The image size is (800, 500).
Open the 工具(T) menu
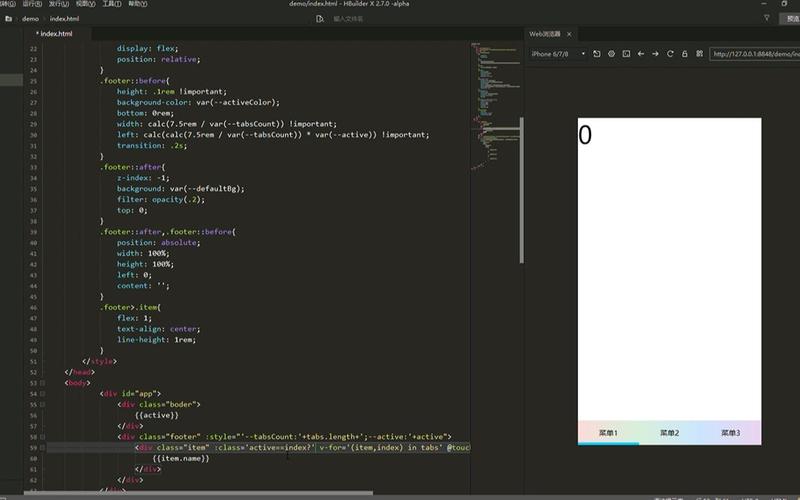pos(112,4)
